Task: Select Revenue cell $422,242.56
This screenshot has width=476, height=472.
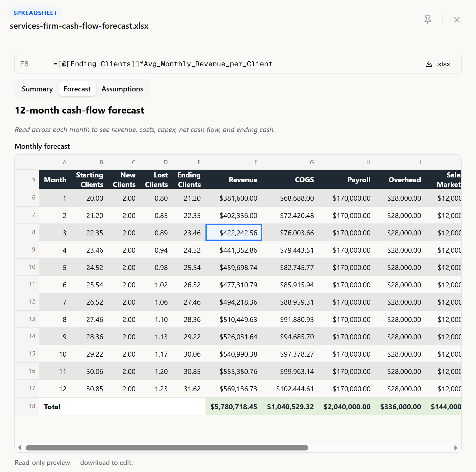Action: click(234, 232)
